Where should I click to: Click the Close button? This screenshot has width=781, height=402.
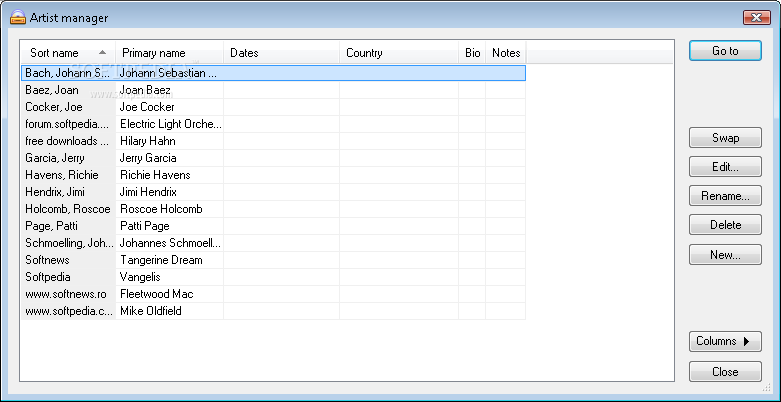(725, 372)
